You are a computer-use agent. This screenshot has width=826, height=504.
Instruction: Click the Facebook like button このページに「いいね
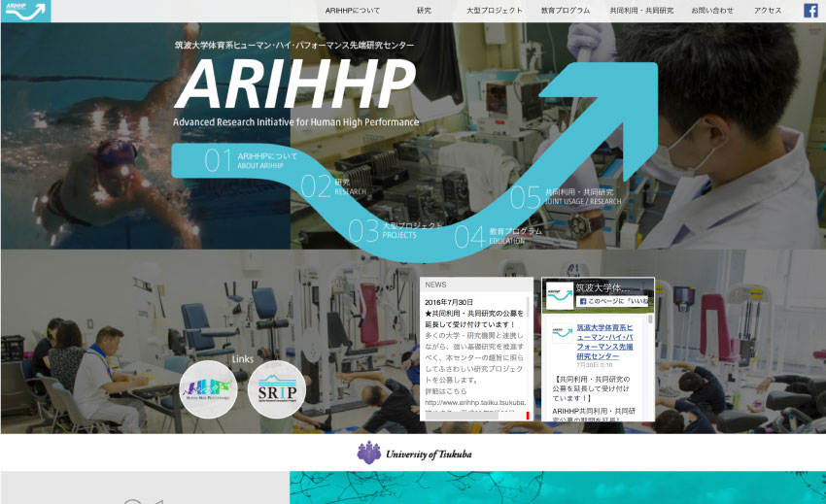pos(614,301)
